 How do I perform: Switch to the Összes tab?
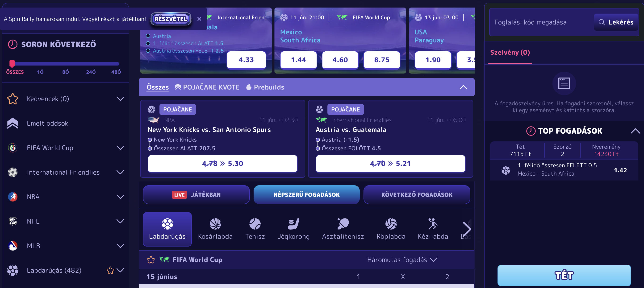pos(158,87)
